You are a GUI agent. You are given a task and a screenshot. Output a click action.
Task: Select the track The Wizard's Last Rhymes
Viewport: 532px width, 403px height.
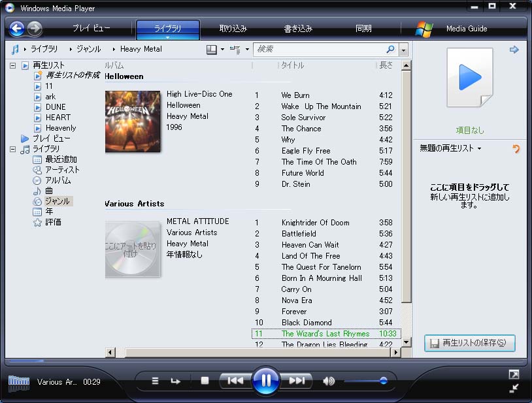326,334
